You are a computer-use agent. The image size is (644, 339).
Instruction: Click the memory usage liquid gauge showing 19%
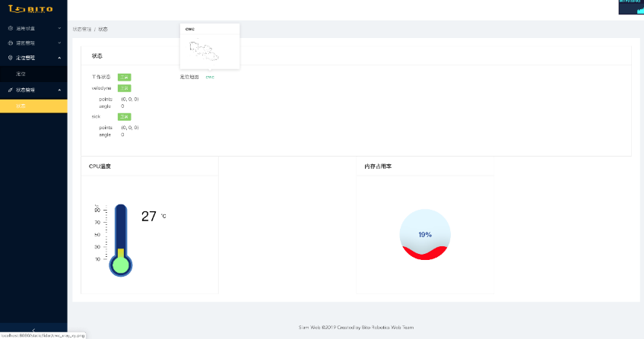coord(425,234)
